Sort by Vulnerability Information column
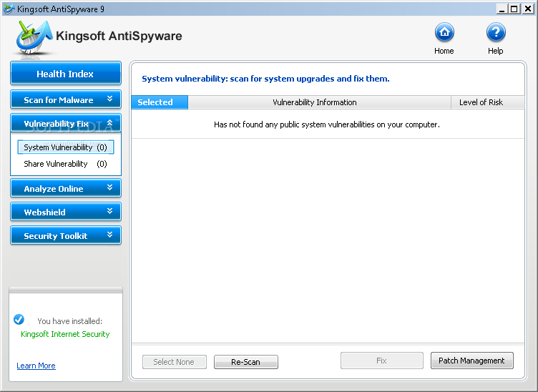This screenshot has height=392, width=538. click(x=319, y=102)
